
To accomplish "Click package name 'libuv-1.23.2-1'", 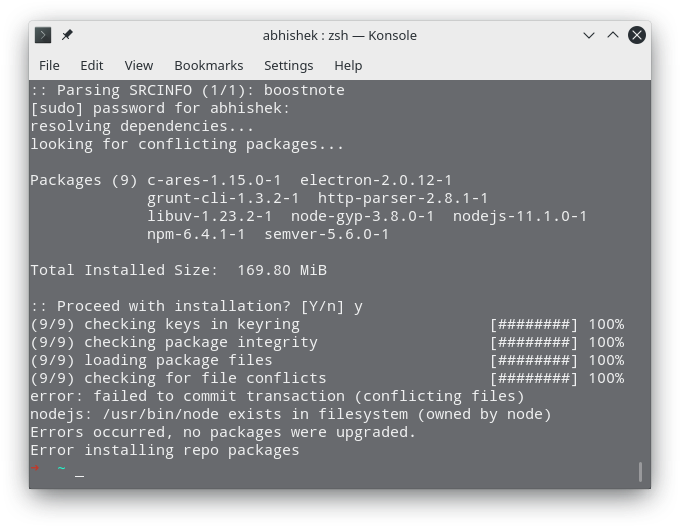I will click(209, 216).
